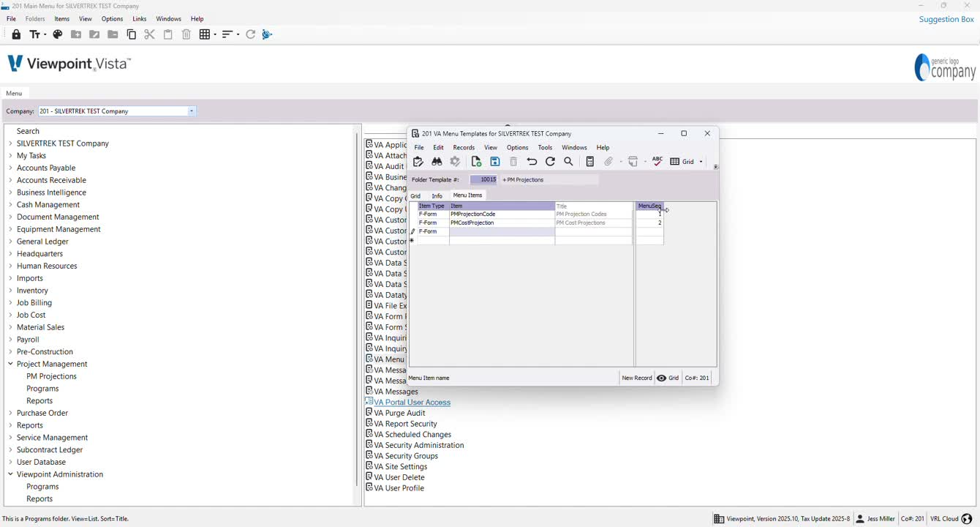This screenshot has width=980, height=527.
Task: Open the Suggestion Box link
Action: 946,19
